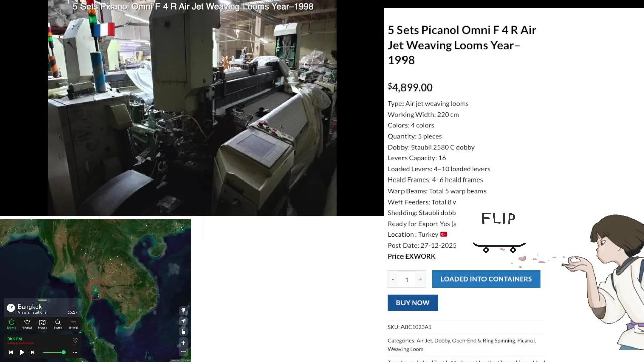Zoom out on the map
Image resolution: width=644 pixels, height=362 pixels.
click(x=183, y=351)
